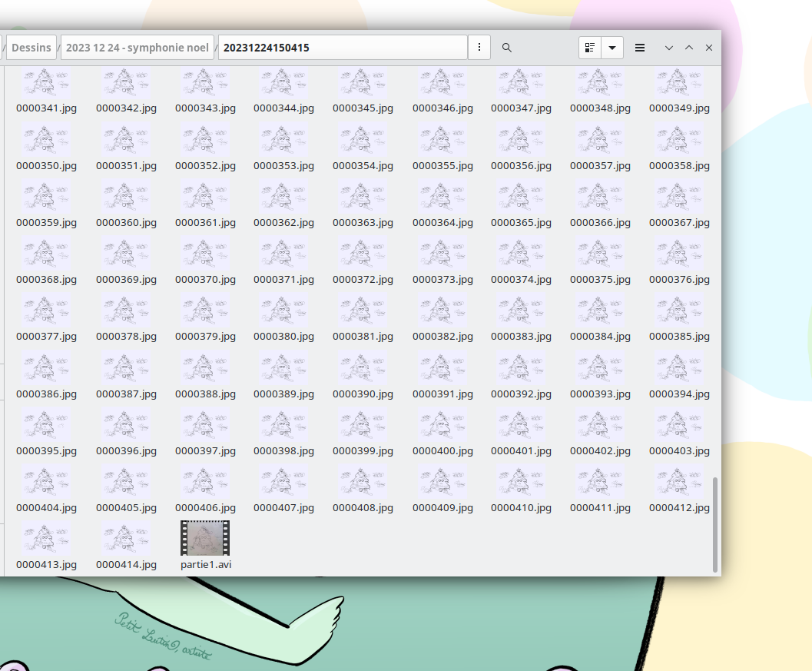
Task: Open the view options dropdown arrow
Action: 612,48
